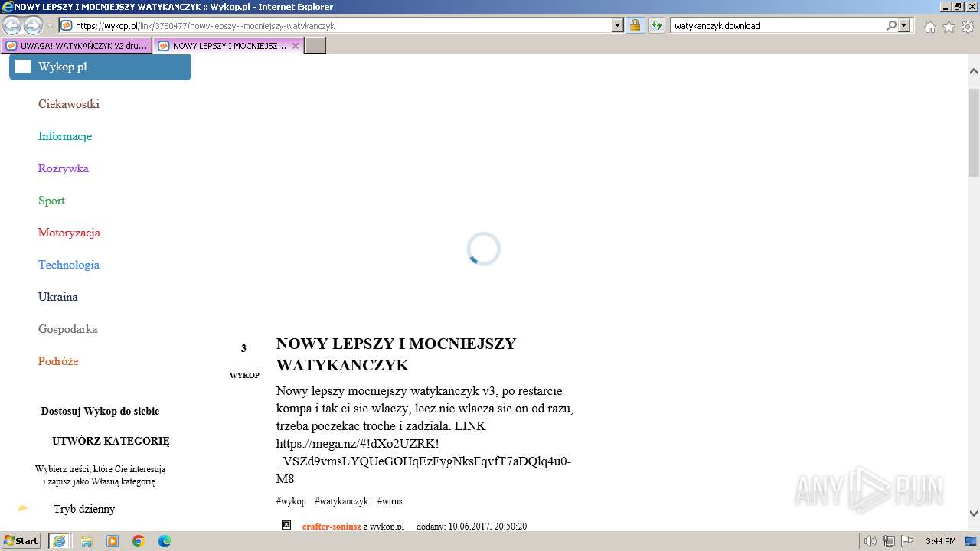980x551 pixels.
Task: Launch Google Chrome from the taskbar
Action: point(139,541)
